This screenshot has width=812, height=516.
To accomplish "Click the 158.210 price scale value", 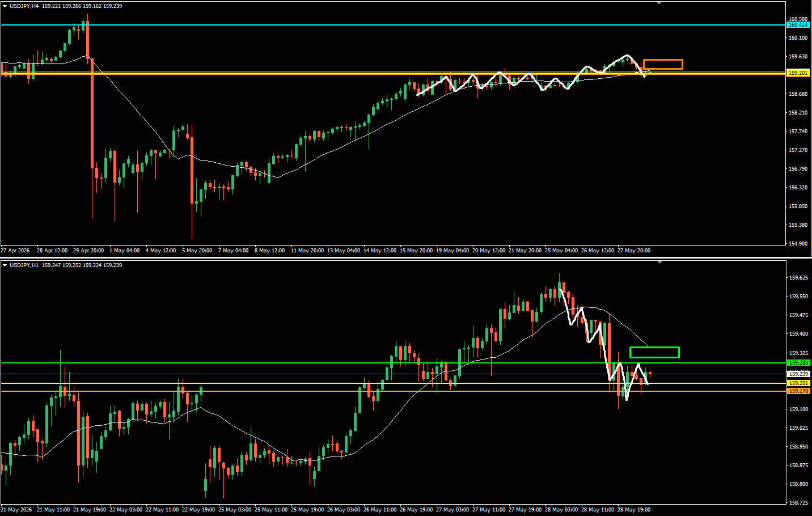I will pyautogui.click(x=798, y=113).
